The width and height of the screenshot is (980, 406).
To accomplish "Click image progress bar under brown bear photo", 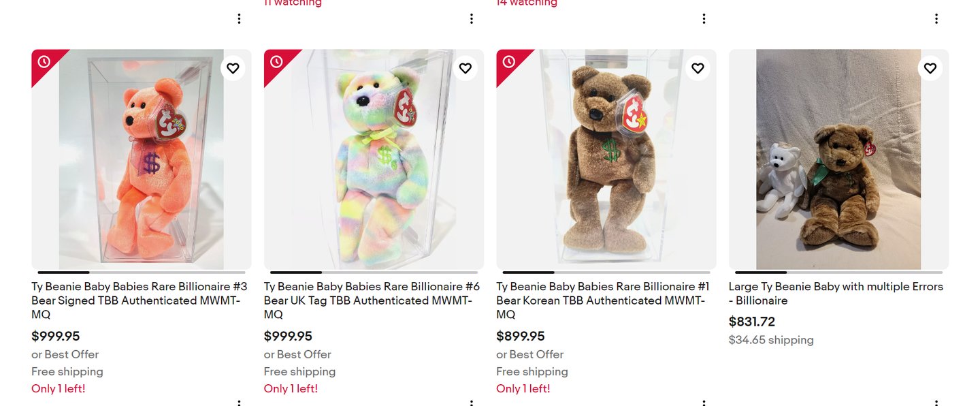I will [x=606, y=272].
